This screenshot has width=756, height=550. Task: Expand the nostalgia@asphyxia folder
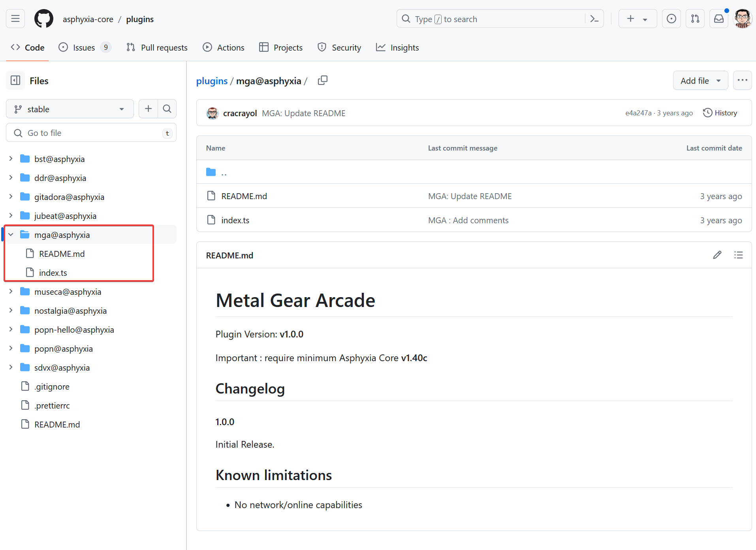pos(11,311)
